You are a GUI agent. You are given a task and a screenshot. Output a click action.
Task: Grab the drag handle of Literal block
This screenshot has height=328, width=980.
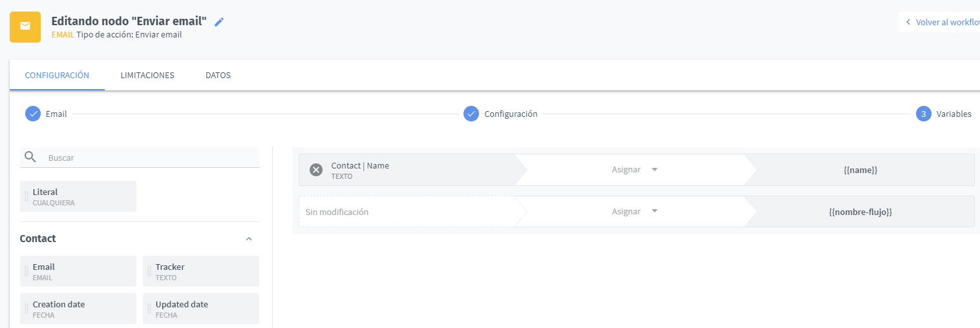point(27,196)
